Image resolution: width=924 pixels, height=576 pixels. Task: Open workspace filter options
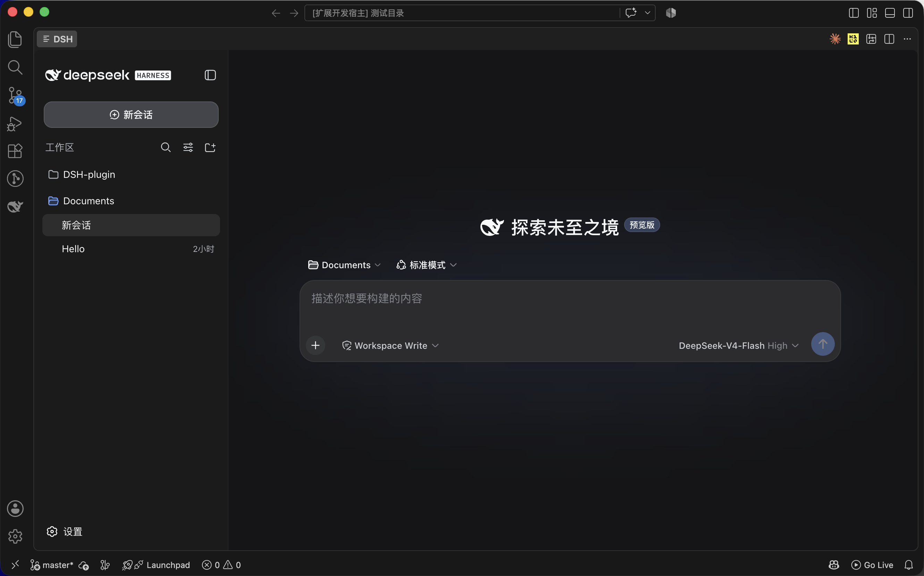pyautogui.click(x=188, y=147)
